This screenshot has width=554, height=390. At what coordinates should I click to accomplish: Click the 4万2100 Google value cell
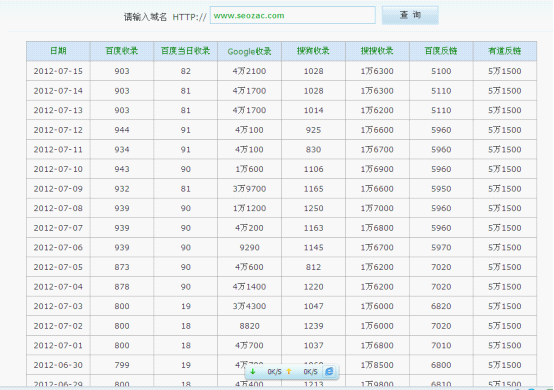coord(249,71)
